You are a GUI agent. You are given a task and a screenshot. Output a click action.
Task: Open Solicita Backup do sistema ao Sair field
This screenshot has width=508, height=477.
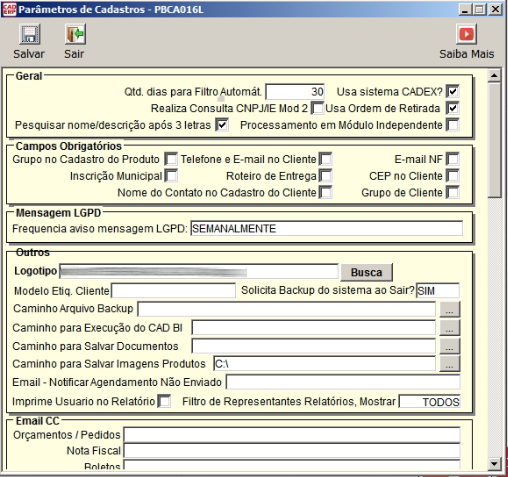[x=438, y=291]
